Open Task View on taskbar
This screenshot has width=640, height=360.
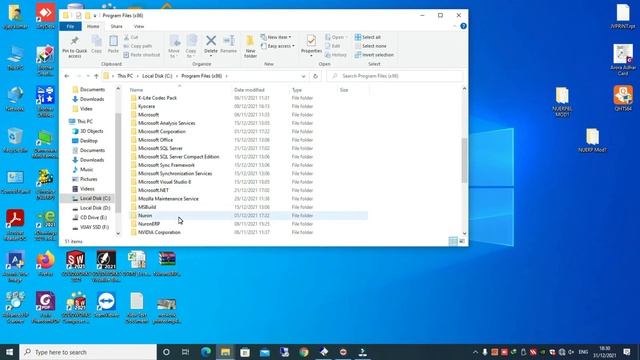185,352
